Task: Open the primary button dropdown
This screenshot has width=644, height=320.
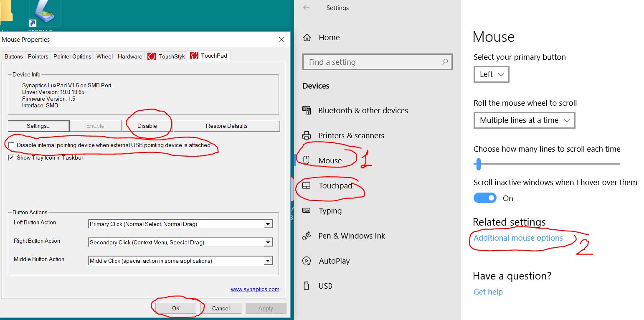Action: [x=491, y=74]
